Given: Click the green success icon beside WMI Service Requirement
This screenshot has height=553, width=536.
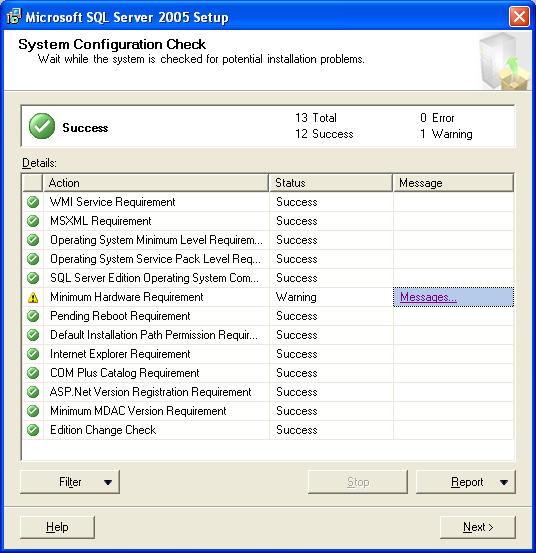Looking at the screenshot, I should point(33,202).
